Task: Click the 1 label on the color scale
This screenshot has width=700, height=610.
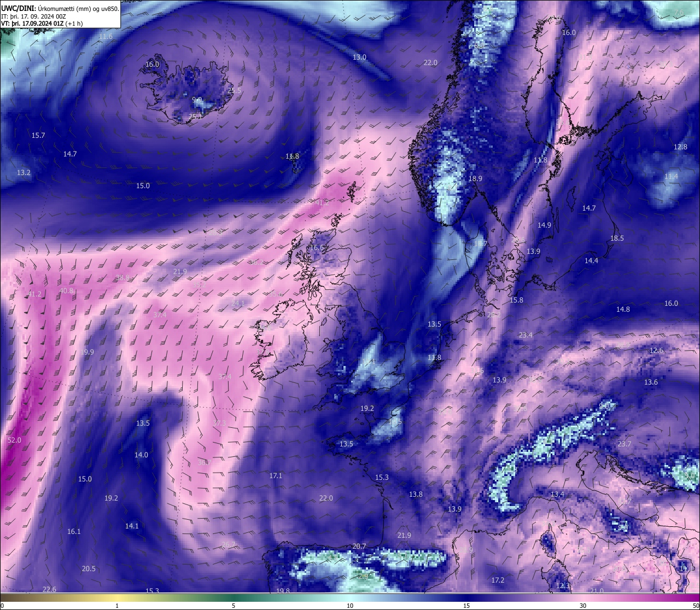Action: (117, 606)
